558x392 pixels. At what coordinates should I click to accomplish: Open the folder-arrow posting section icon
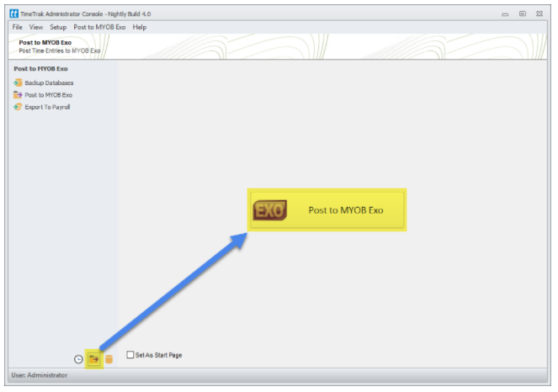pos(94,359)
